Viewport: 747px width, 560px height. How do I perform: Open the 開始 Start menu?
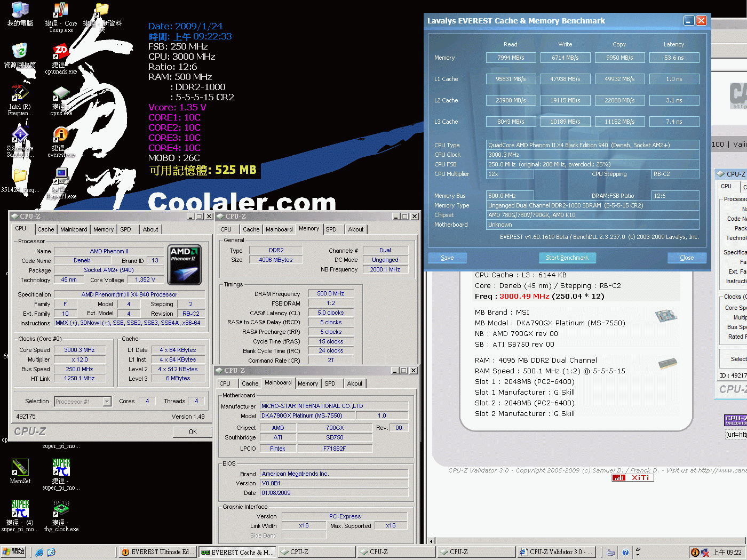[14, 552]
